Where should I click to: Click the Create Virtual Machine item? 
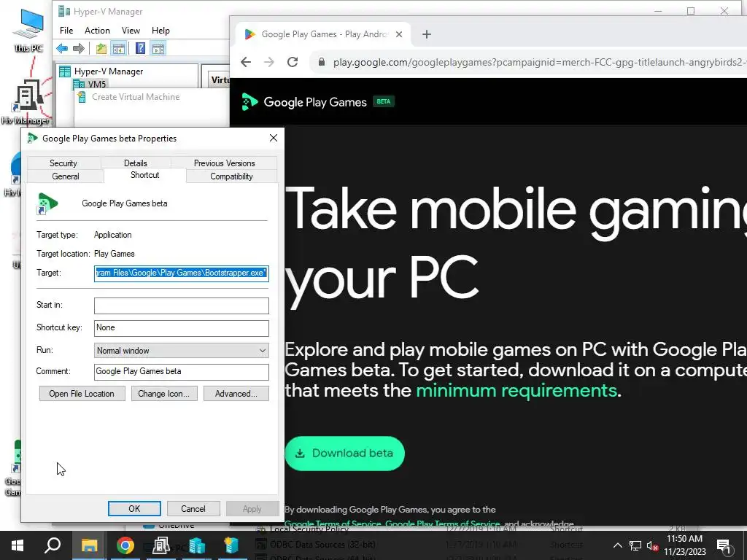tap(135, 97)
